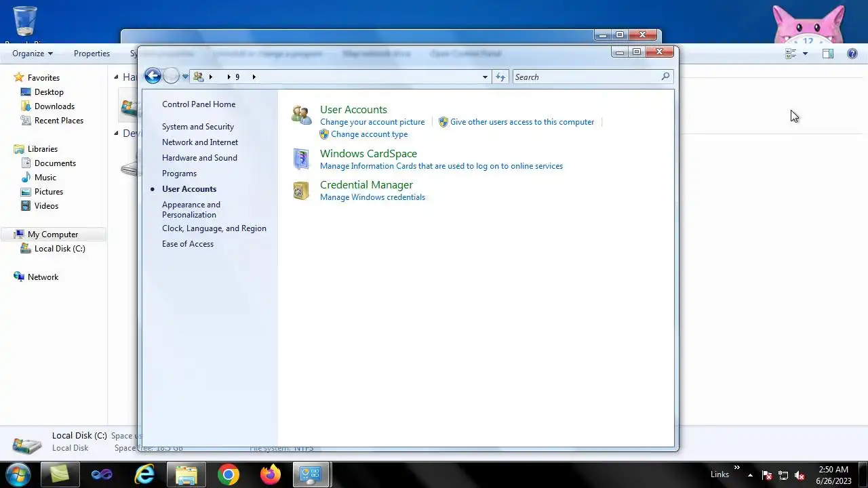Expand the address bar history dropdown
The width and height of the screenshot is (868, 488).
pos(485,77)
